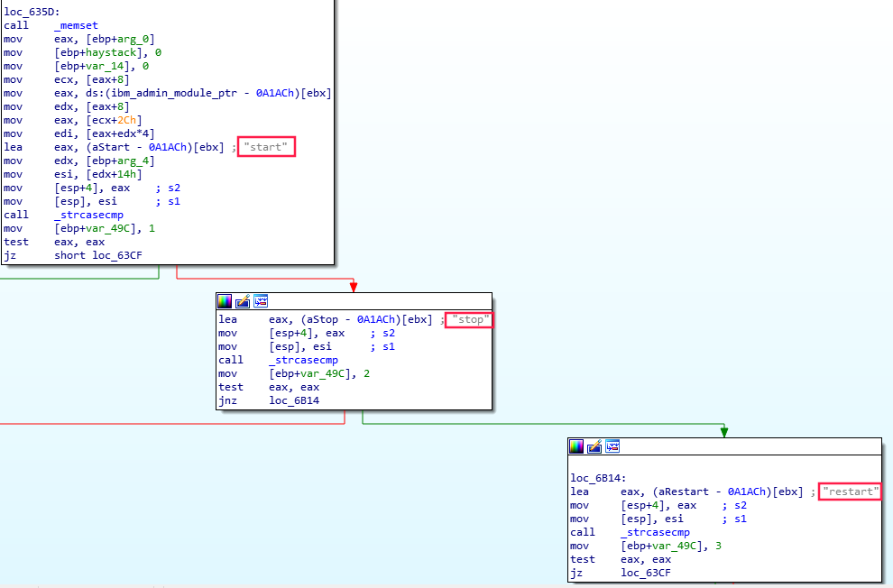Select the loc_6B14: label line
This screenshot has height=588, width=893.
[597, 478]
